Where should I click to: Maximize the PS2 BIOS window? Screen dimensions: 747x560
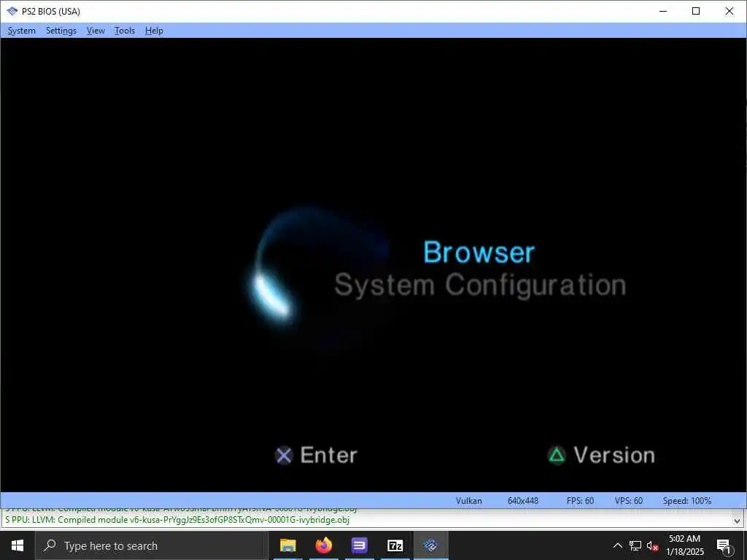[x=696, y=11]
